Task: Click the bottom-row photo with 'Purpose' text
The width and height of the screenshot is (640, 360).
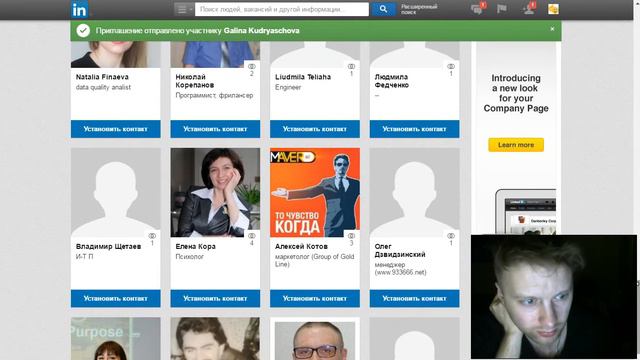Action: point(116,339)
